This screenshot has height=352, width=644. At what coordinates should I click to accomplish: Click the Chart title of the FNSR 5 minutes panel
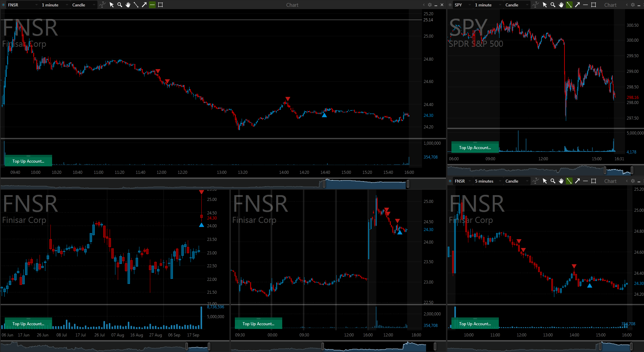click(610, 181)
